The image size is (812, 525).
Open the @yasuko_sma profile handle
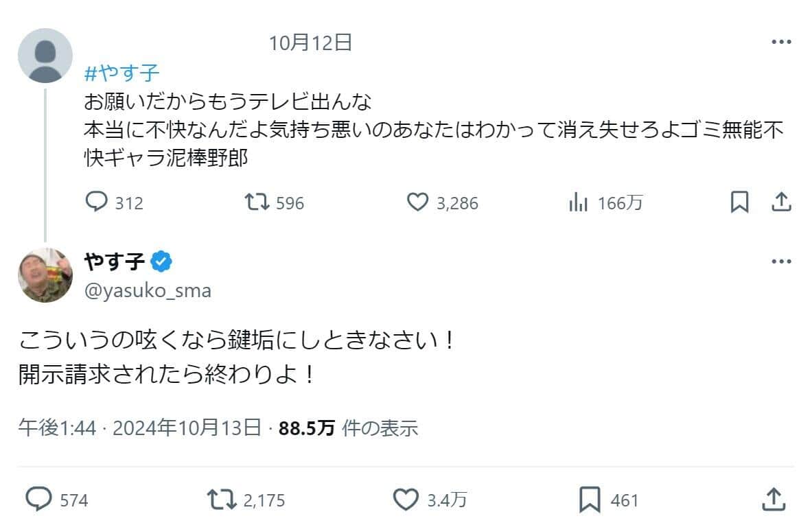[x=147, y=291]
